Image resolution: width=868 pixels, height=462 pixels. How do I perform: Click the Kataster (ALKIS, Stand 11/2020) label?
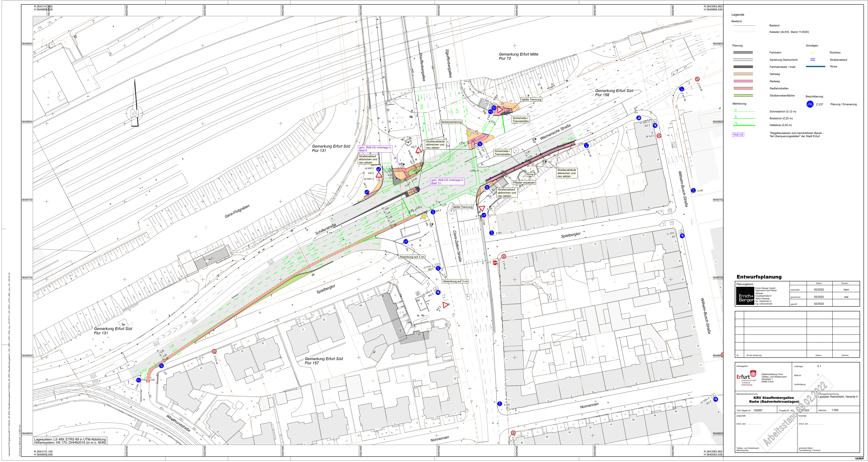[789, 32]
